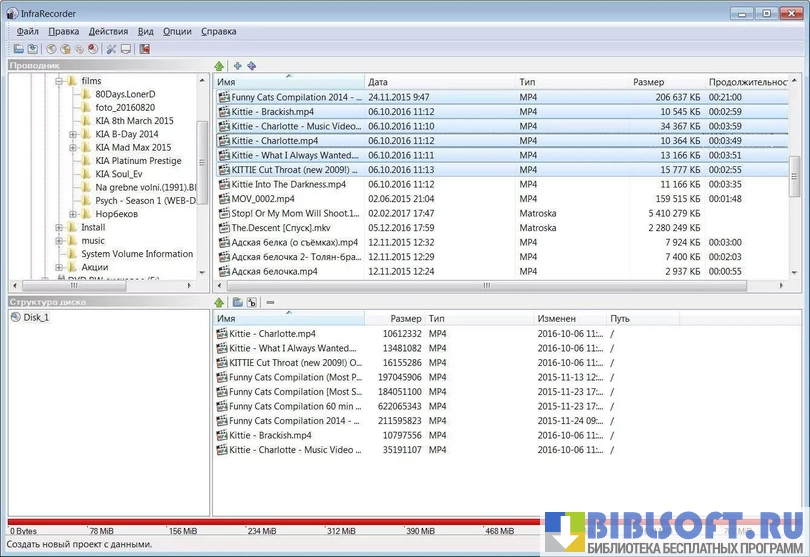Screen dimensions: 810x557
Task: Collapse the films folder in the tree
Action: 59,81
